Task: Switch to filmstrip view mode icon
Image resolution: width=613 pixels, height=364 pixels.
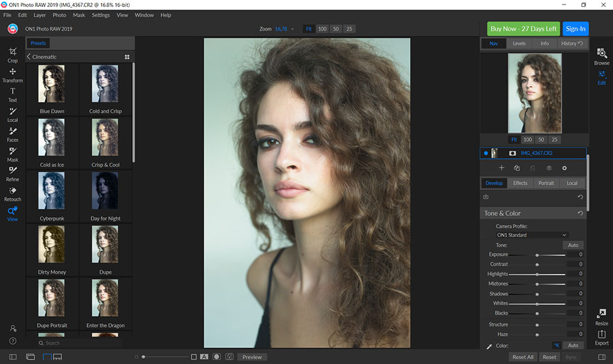Action: [57, 357]
